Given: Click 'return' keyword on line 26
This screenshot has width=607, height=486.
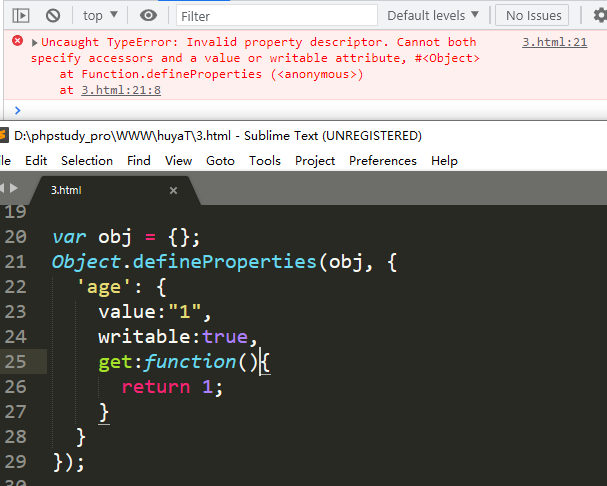Looking at the screenshot, I should [x=156, y=387].
